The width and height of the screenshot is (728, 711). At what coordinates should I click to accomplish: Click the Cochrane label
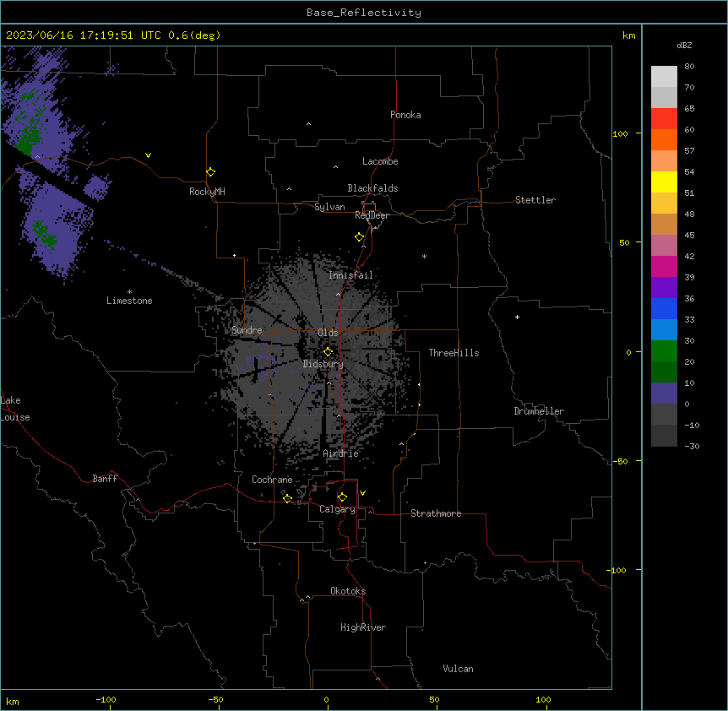(272, 480)
